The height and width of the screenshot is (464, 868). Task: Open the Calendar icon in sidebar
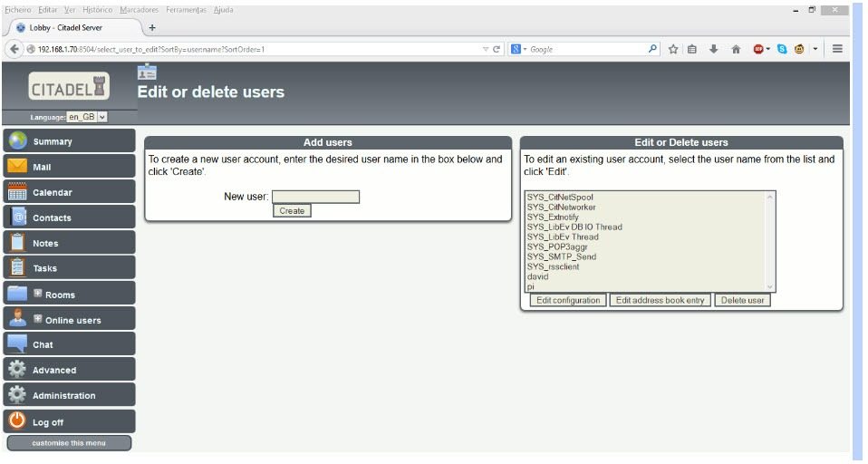(17, 192)
